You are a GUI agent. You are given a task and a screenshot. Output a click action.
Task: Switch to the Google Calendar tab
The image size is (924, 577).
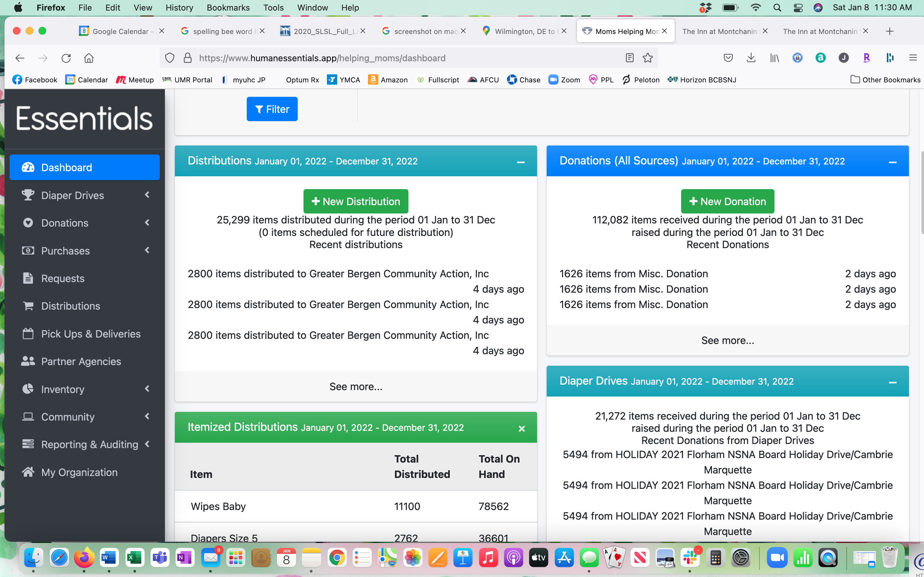120,31
